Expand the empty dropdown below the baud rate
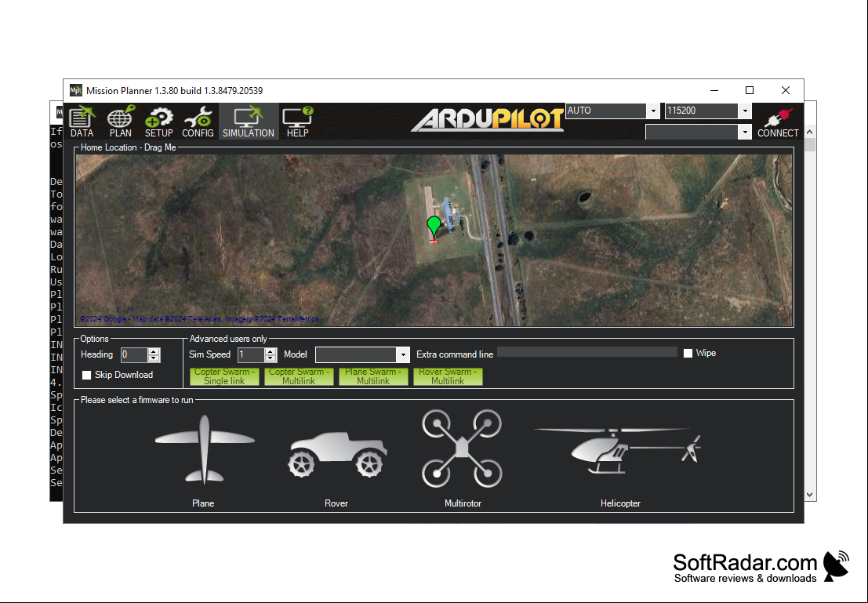The width and height of the screenshot is (868, 603). (x=745, y=133)
